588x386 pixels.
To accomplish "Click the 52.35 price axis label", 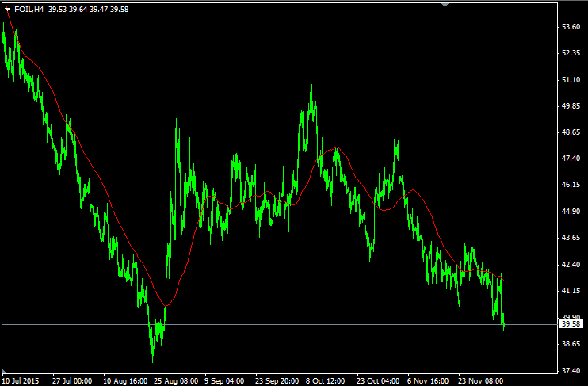I will 571,53.
